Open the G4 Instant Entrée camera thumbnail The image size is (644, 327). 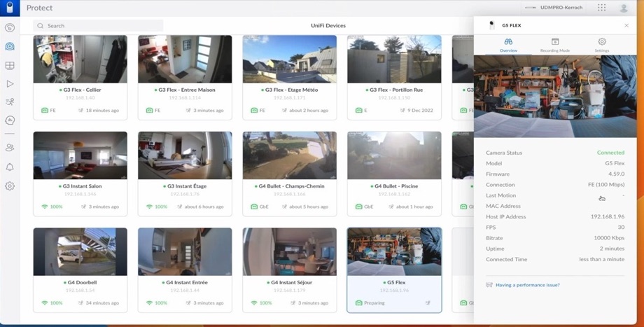point(185,252)
